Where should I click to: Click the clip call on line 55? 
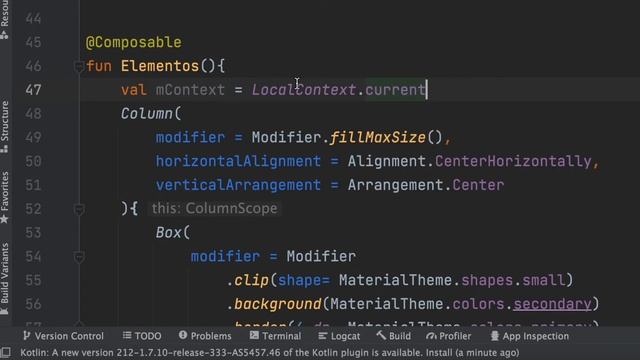(x=251, y=280)
